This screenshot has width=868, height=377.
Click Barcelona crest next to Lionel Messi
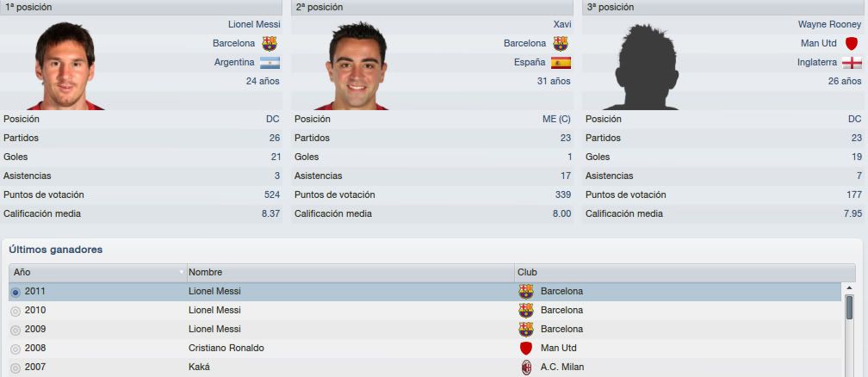[x=269, y=43]
